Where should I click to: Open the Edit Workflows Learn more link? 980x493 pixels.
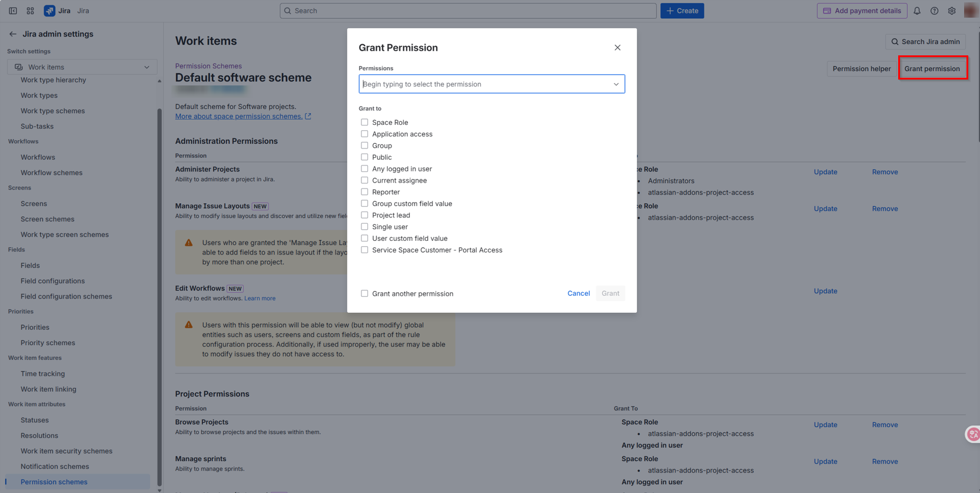point(260,299)
